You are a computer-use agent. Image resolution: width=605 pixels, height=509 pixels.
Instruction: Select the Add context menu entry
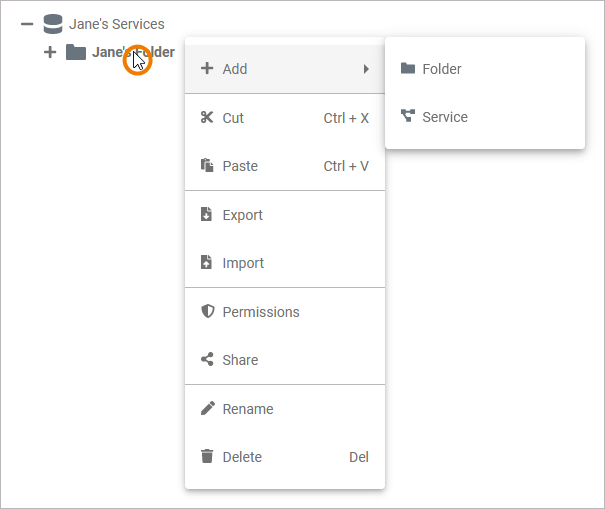236,69
